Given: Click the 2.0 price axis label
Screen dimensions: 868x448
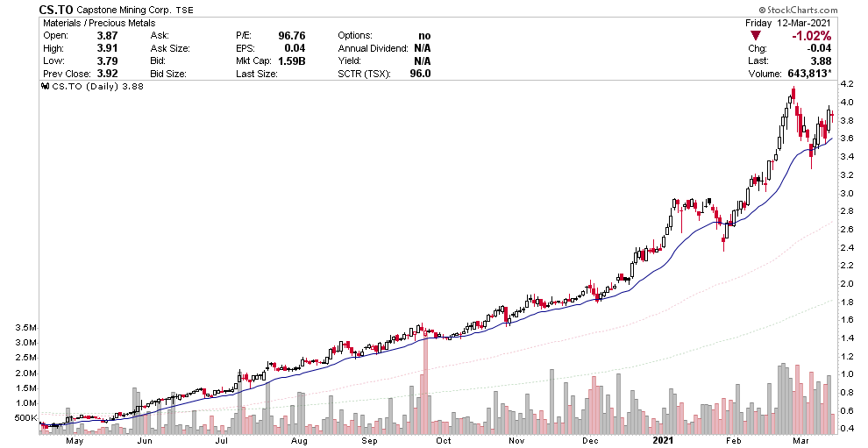Looking at the screenshot, I should (x=846, y=283).
